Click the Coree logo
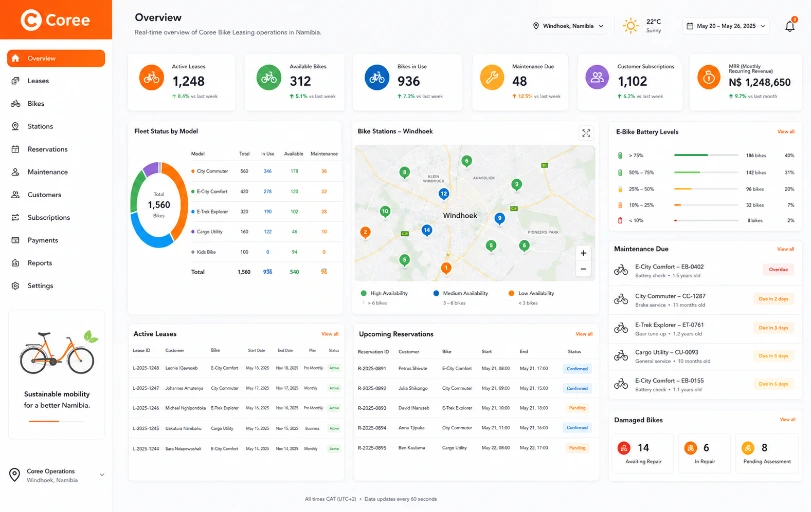 [x=55, y=20]
